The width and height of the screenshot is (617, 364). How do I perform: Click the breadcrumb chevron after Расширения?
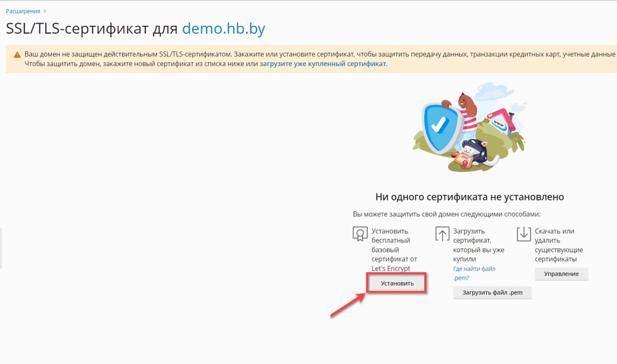pos(45,11)
